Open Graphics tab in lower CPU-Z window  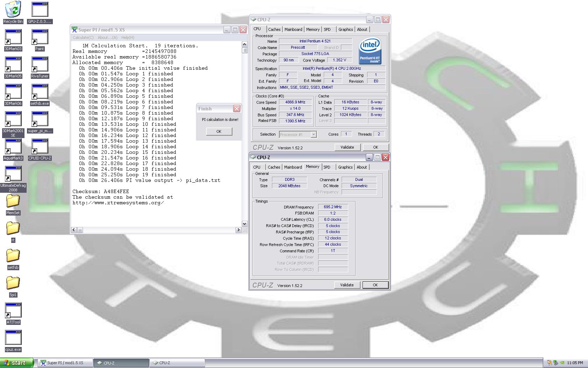pos(345,167)
